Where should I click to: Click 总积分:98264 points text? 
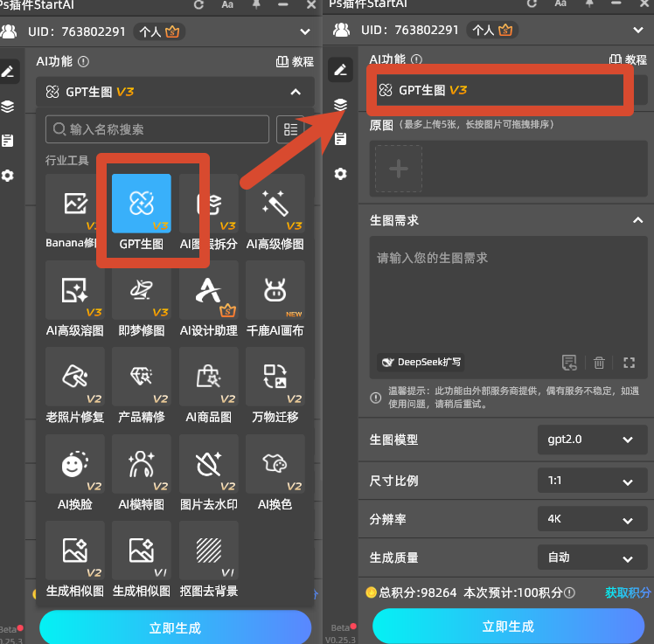pyautogui.click(x=418, y=592)
